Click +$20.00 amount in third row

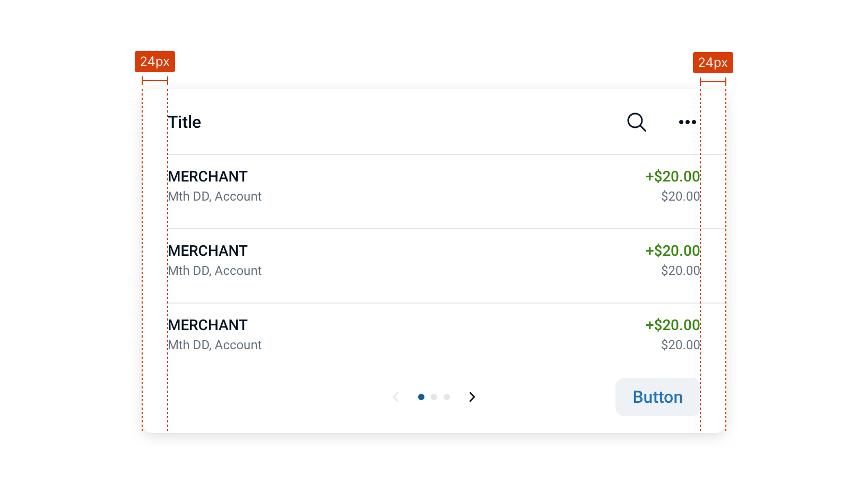tap(673, 325)
